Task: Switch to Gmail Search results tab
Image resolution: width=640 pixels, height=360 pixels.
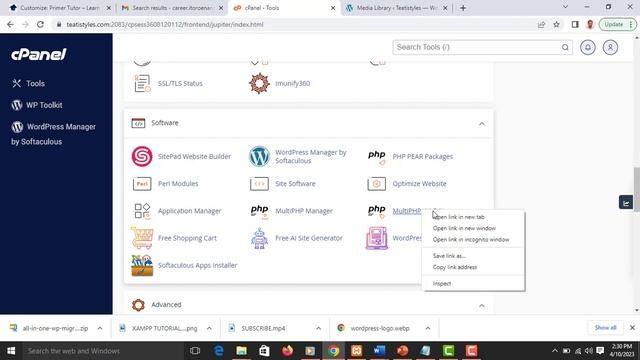Action: [x=171, y=8]
